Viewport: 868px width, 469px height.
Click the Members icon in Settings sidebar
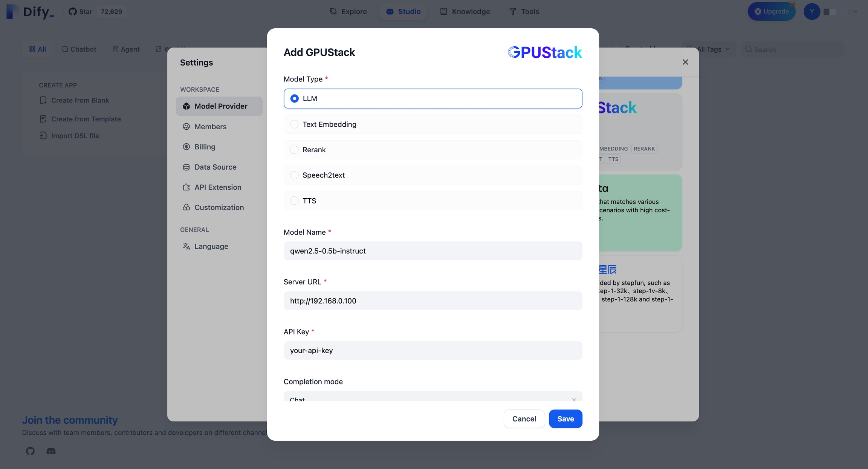(x=186, y=127)
